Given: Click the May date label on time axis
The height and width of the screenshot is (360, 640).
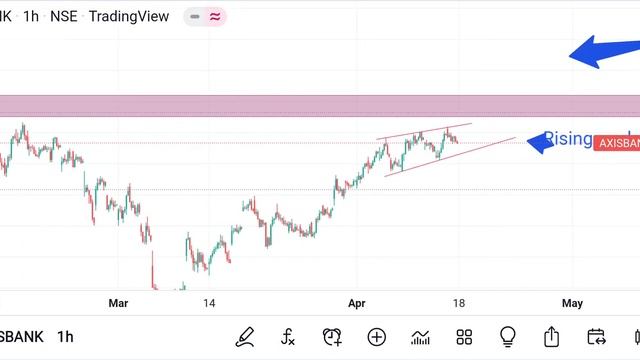Looking at the screenshot, I should pos(572,303).
